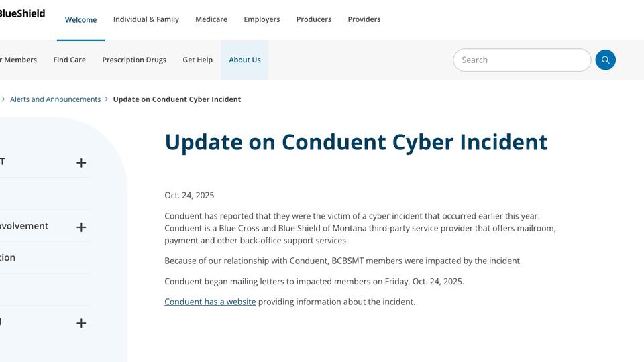Open the Individual & Family section
Image resolution: width=644 pixels, height=362 pixels.
(x=146, y=19)
